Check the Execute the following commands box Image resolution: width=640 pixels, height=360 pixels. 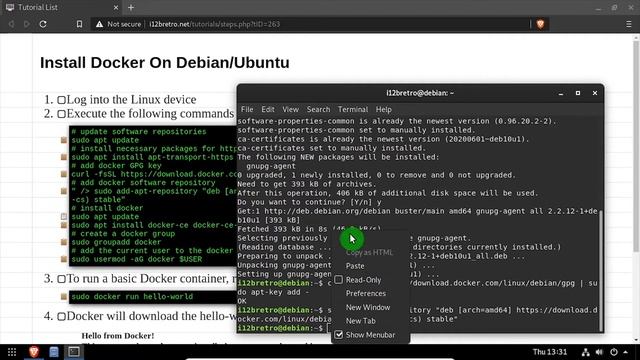coord(61,114)
